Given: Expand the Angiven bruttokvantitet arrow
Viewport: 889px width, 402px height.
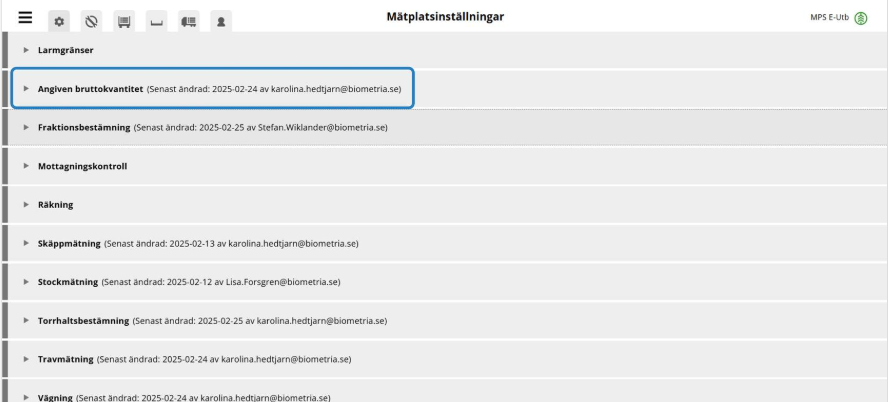Looking at the screenshot, I should coord(26,89).
